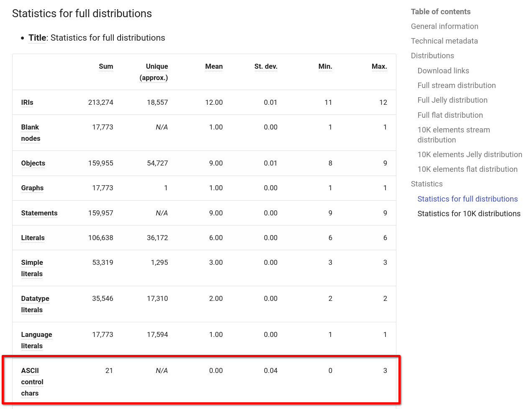Open the General information section link
This screenshot has height=409, width=532.
point(445,26)
